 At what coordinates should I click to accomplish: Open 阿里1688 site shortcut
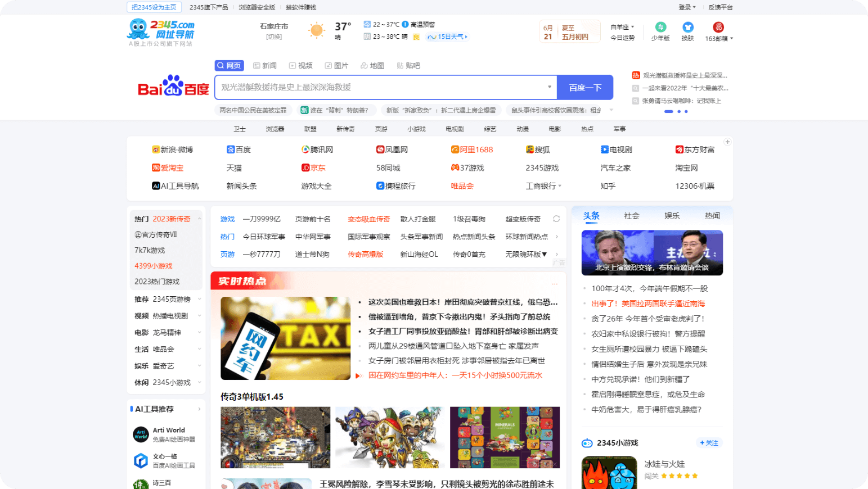click(472, 150)
